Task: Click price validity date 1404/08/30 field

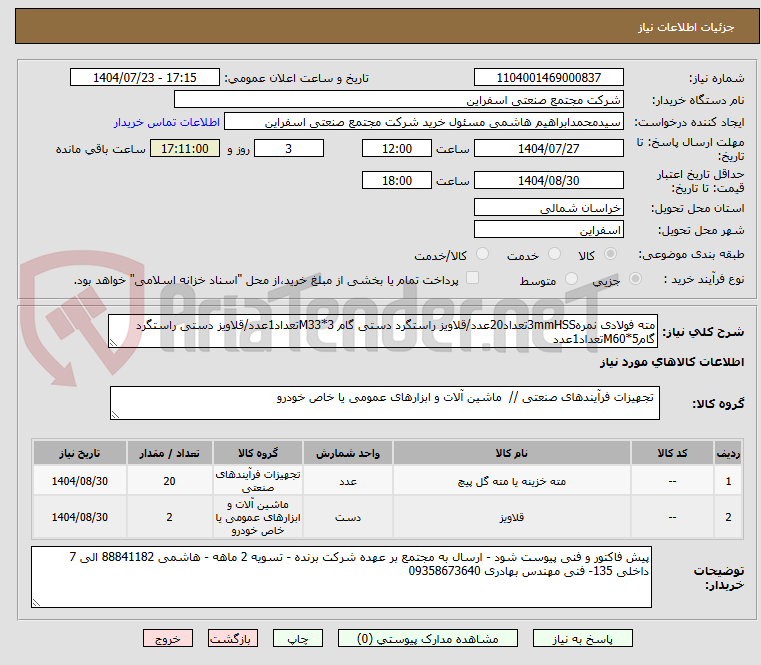Action: (x=548, y=181)
